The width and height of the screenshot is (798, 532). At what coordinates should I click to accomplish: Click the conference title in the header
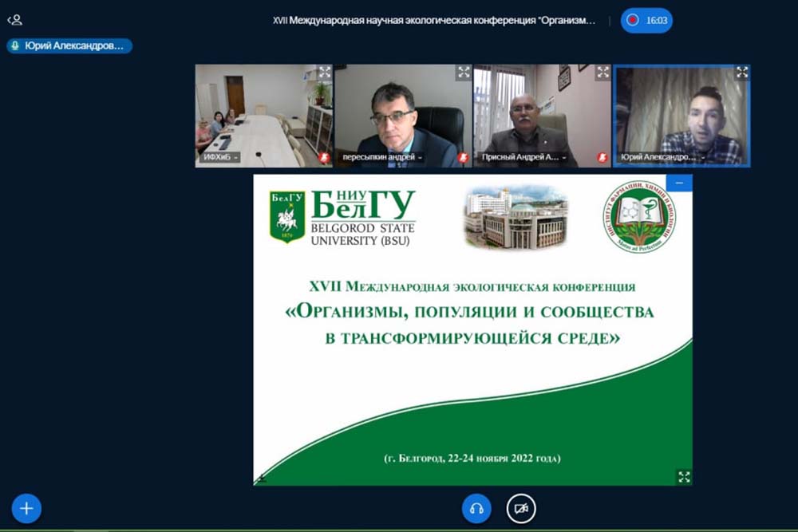pos(434,21)
